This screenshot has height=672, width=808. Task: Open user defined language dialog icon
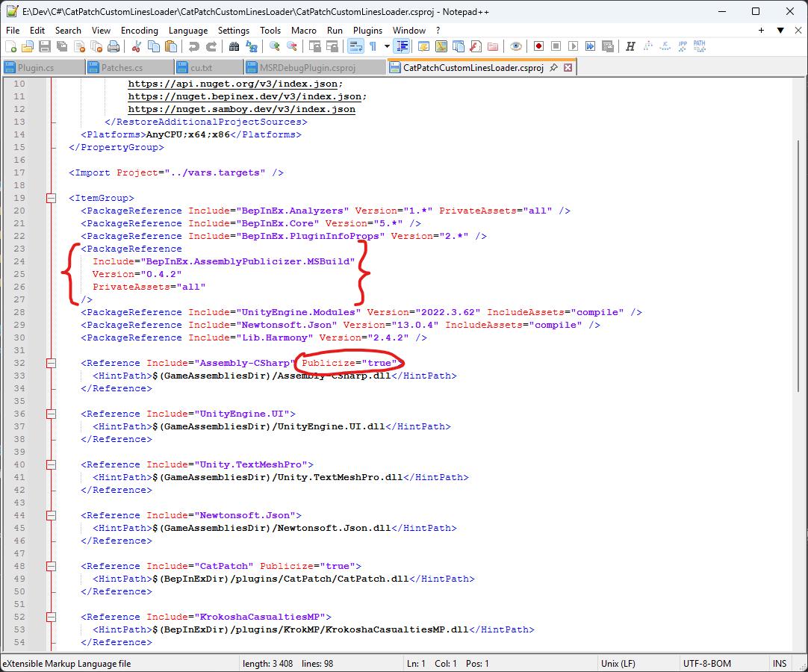[x=423, y=46]
